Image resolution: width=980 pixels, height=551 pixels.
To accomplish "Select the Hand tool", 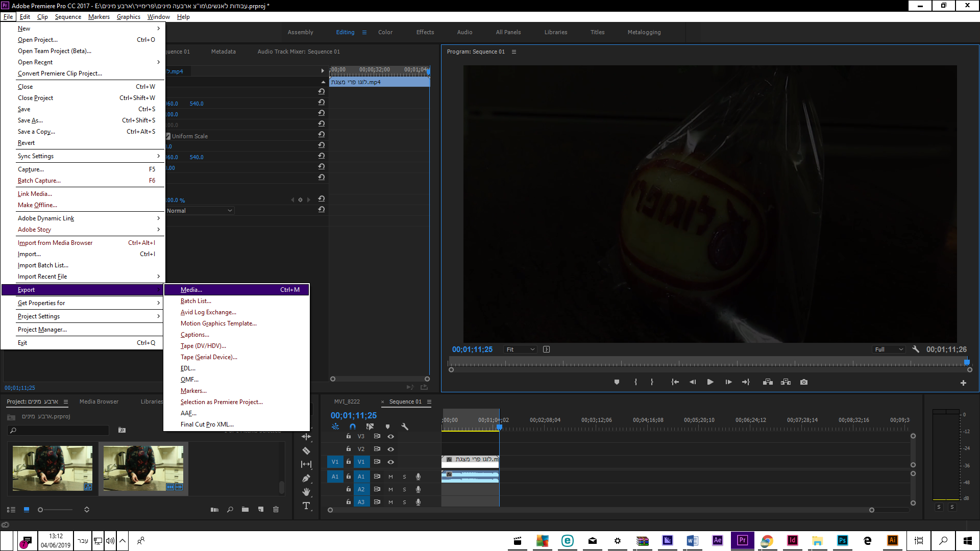I will 306,492.
